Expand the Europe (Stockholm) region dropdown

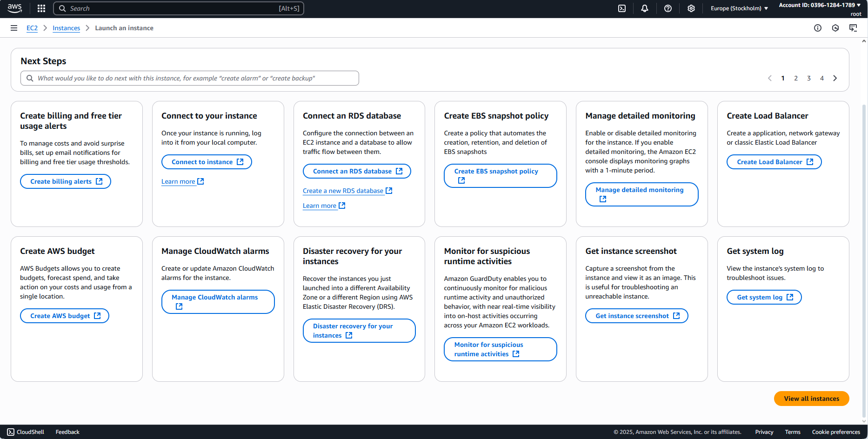pyautogui.click(x=739, y=8)
